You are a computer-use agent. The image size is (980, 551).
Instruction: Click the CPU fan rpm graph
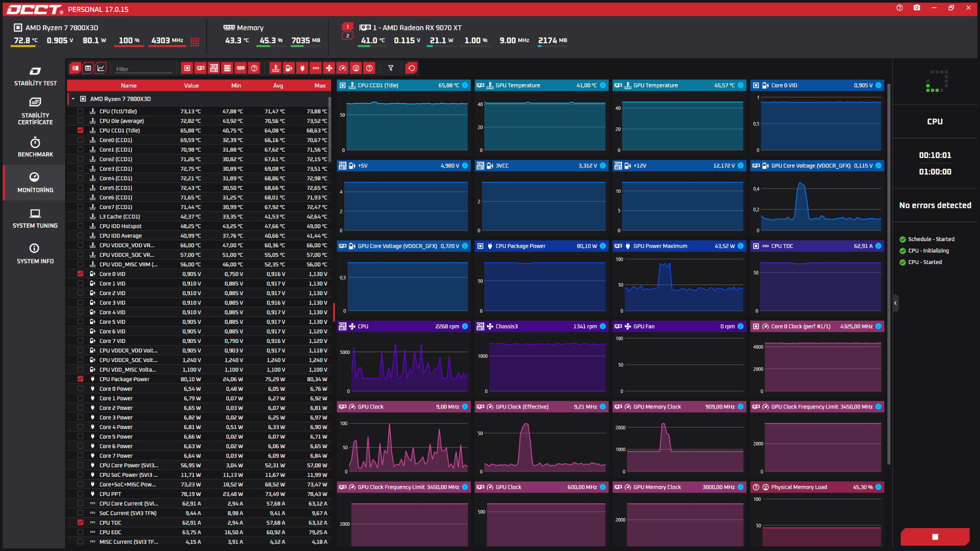404,363
